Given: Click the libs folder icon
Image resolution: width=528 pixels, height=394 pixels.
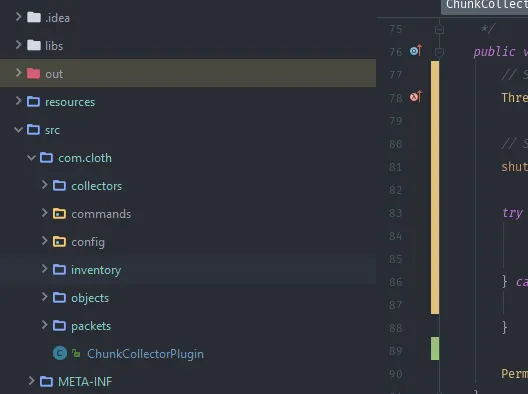Looking at the screenshot, I should click(x=34, y=45).
